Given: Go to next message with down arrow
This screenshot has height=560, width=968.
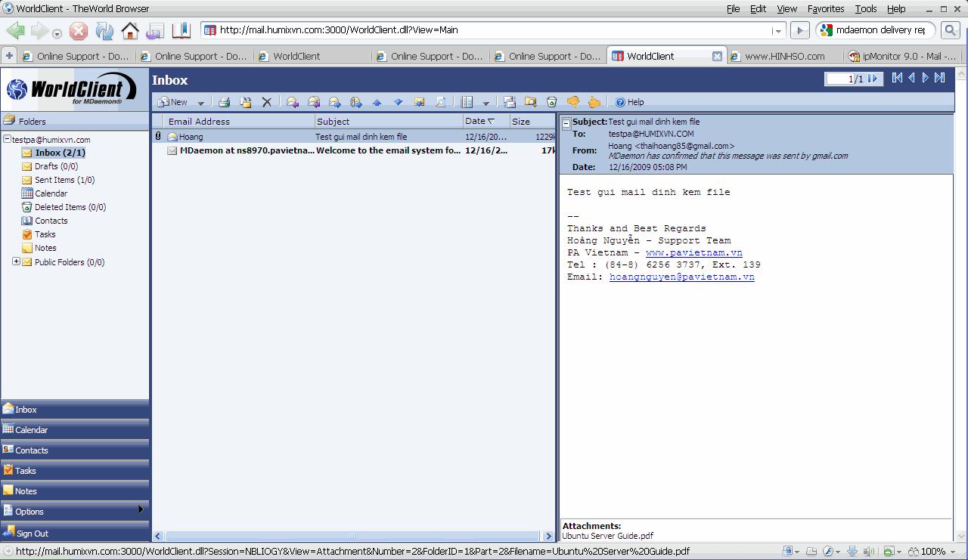Looking at the screenshot, I should point(398,102).
